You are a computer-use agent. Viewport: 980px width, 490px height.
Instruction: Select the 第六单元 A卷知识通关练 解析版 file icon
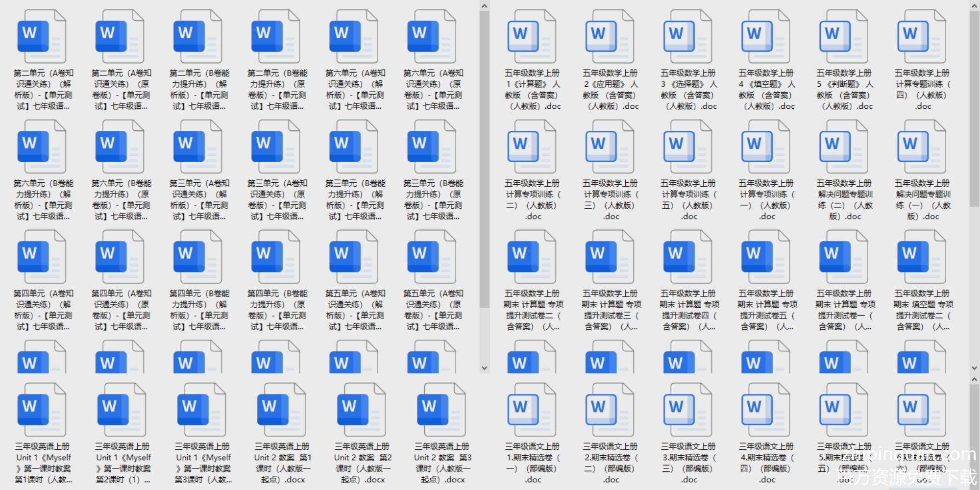pyautogui.click(x=353, y=36)
